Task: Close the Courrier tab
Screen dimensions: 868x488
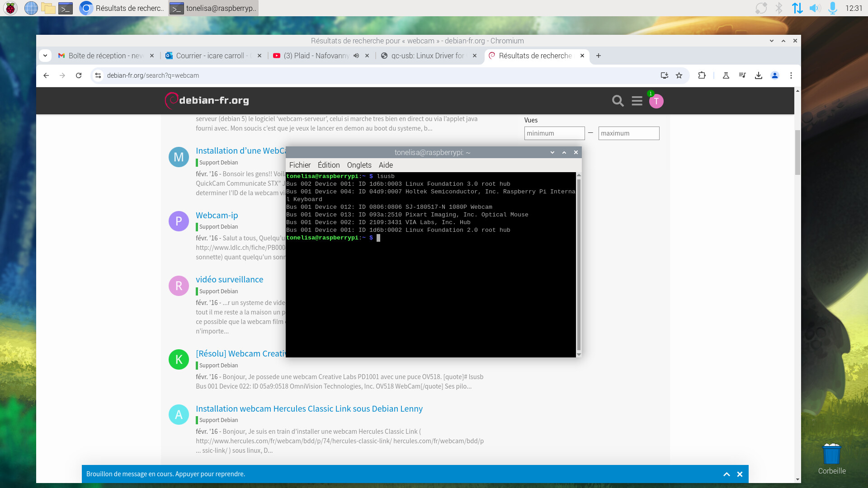Action: point(259,56)
